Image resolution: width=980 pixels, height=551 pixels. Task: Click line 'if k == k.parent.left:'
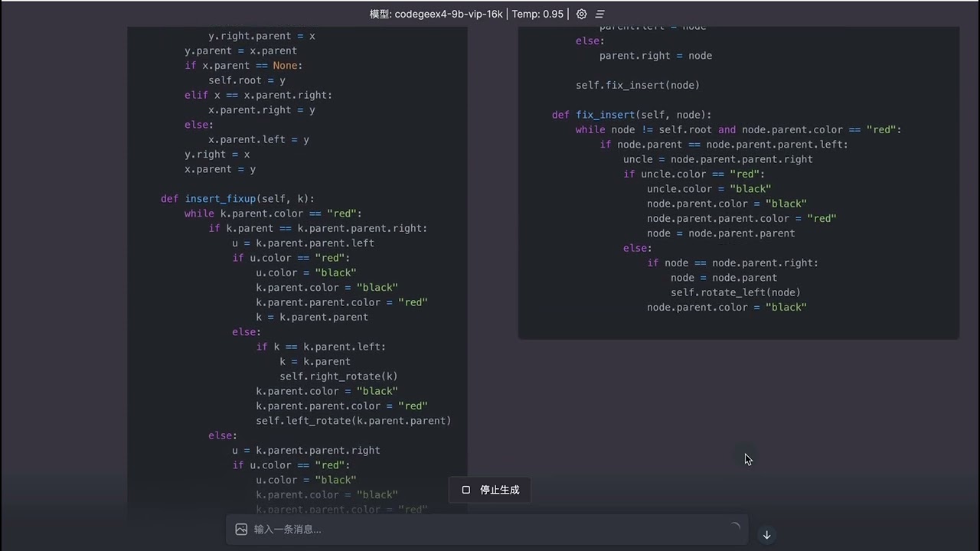(321, 347)
